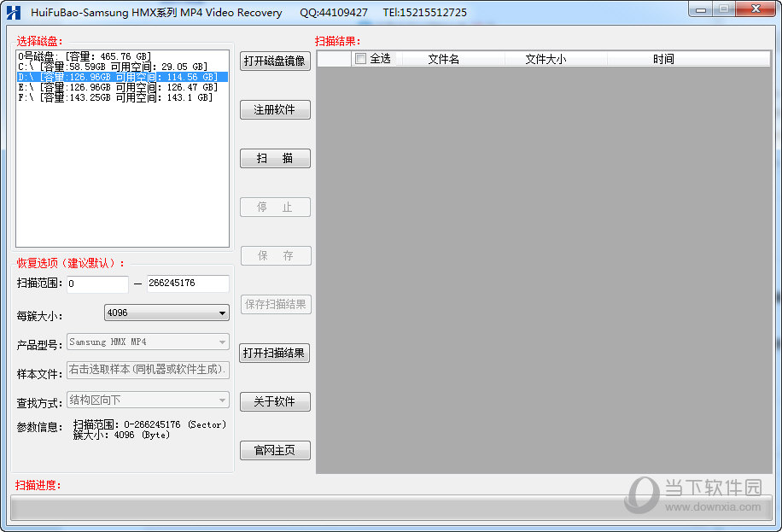Open the 查找方式 结构区向下 dropdown
Image resolution: width=782 pixels, height=532 pixels.
pyautogui.click(x=148, y=400)
